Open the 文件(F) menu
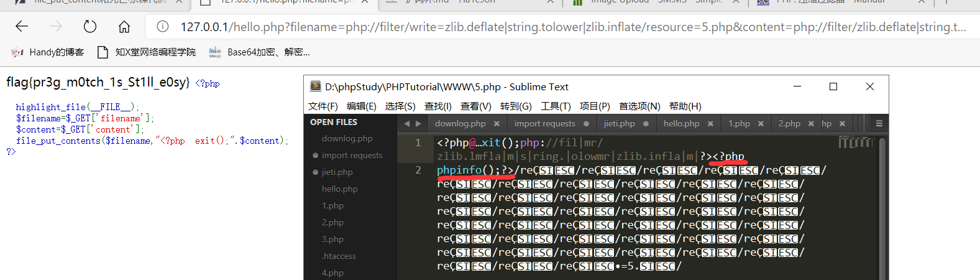Viewport: 980px width, 280px height. (323, 106)
